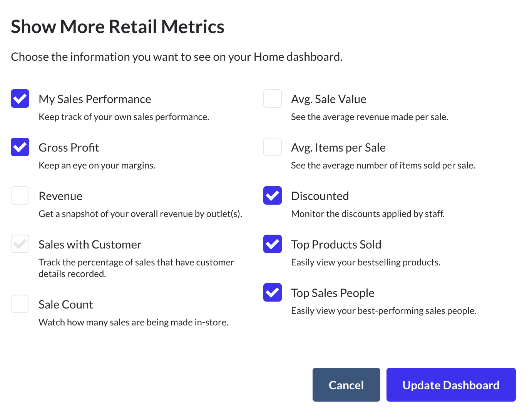The height and width of the screenshot is (417, 532).
Task: Select the Revenue label text
Action: point(60,196)
